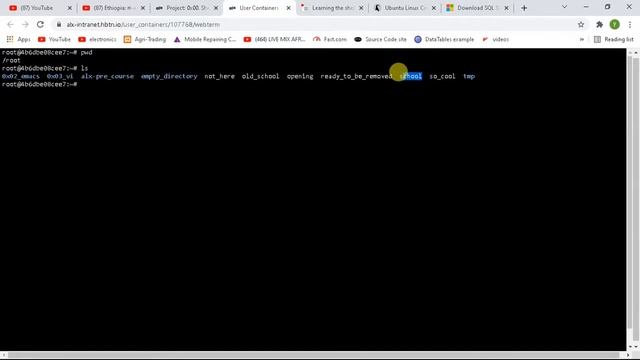Viewport: 640px width, 360px height.
Task: Reload the current page
Action: coord(40,24)
